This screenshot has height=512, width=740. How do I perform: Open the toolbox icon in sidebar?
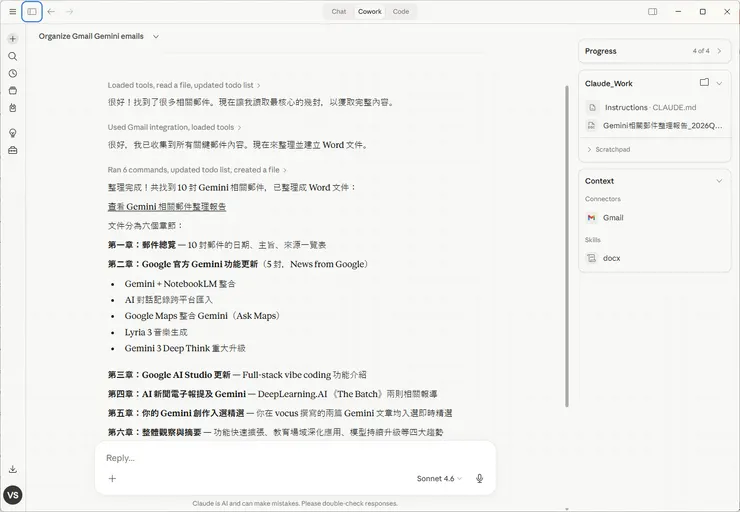(13, 150)
